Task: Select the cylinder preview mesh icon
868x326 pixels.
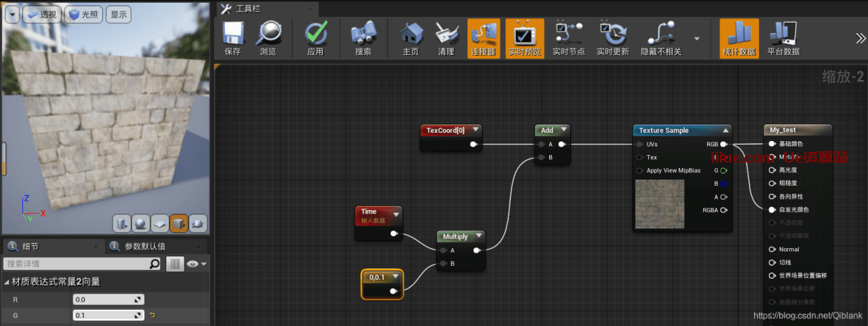Action: pyautogui.click(x=121, y=223)
